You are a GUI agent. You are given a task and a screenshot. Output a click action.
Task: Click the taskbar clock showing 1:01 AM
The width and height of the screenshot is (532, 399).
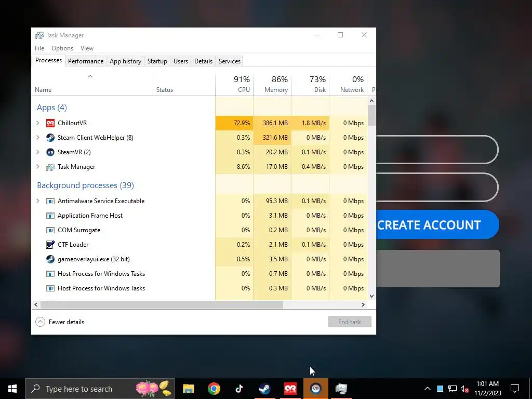coord(487,389)
